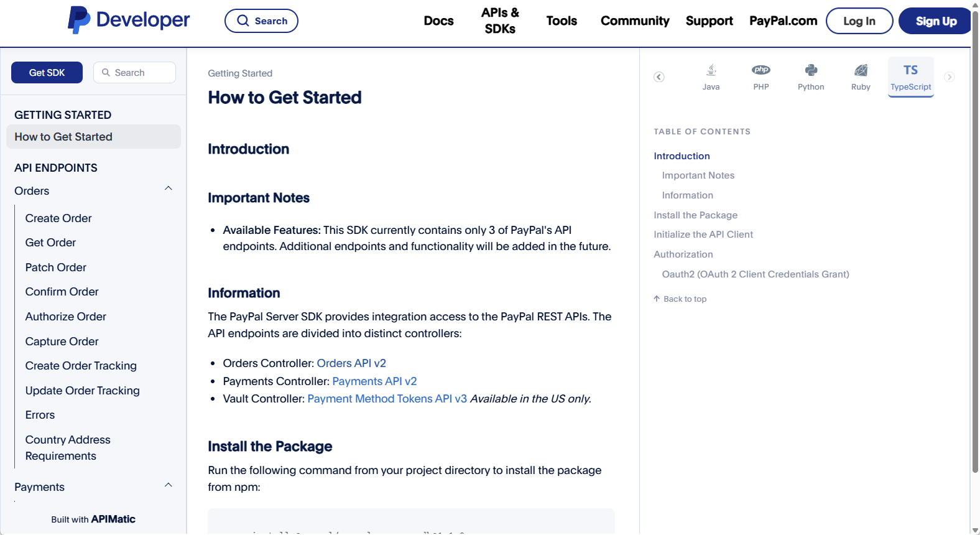
Task: Open Get Order endpoint
Action: click(50, 243)
